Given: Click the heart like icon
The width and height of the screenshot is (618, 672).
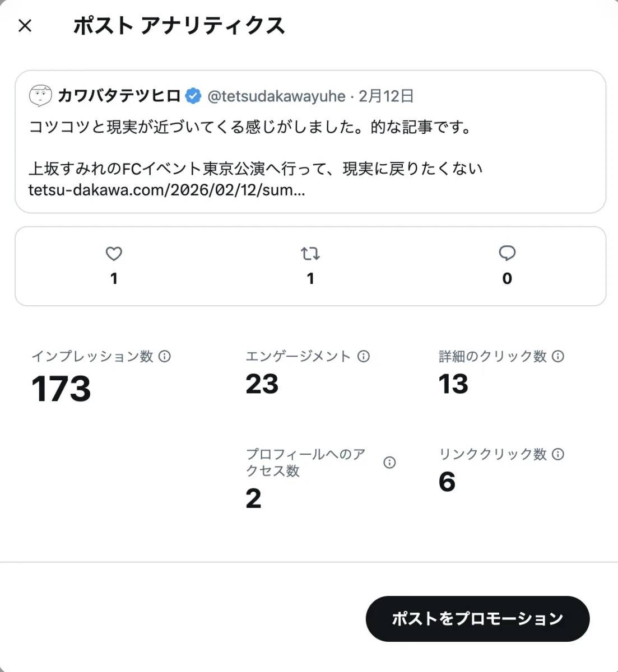Looking at the screenshot, I should (114, 254).
